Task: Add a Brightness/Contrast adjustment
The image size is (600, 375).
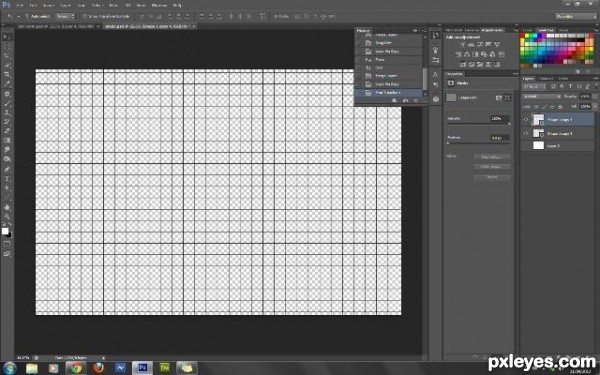Action: pyautogui.click(x=462, y=45)
